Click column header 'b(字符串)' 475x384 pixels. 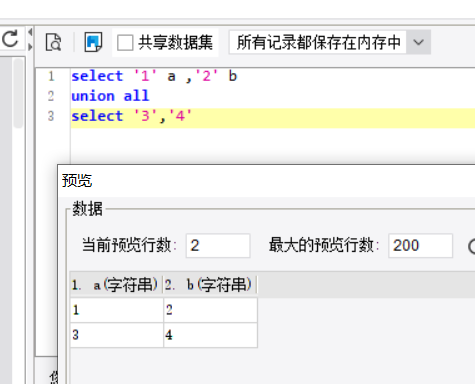pos(210,285)
